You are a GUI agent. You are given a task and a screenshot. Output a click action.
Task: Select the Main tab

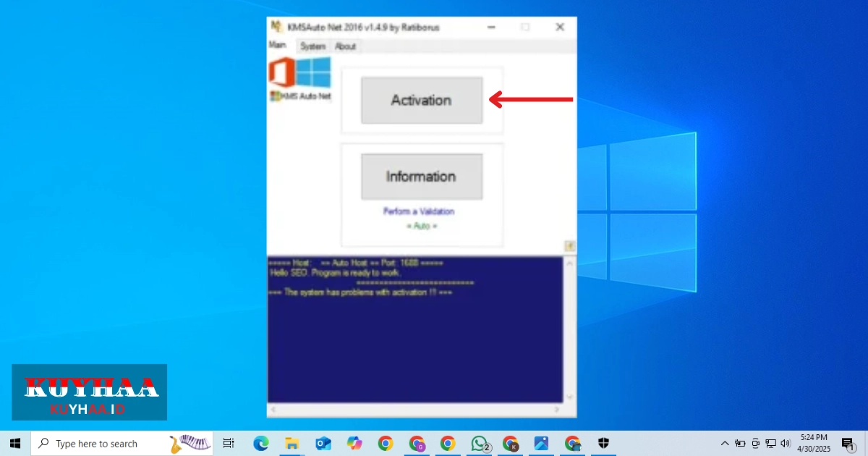click(x=278, y=45)
